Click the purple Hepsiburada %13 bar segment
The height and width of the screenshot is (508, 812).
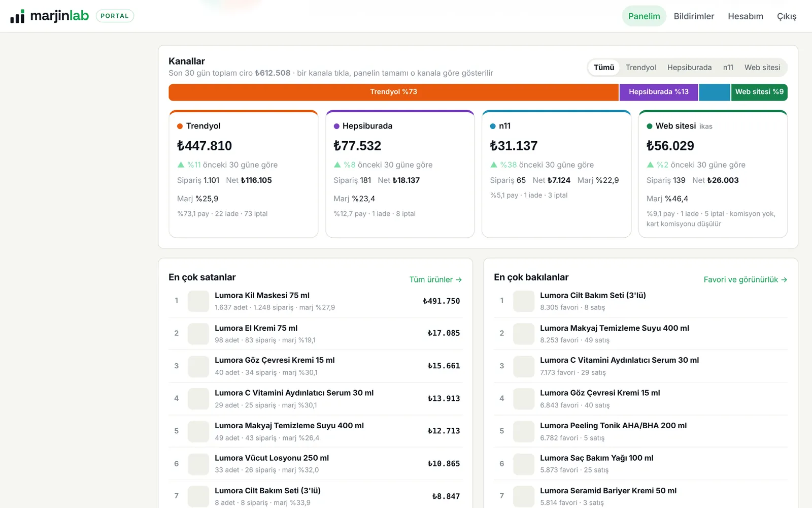click(659, 92)
